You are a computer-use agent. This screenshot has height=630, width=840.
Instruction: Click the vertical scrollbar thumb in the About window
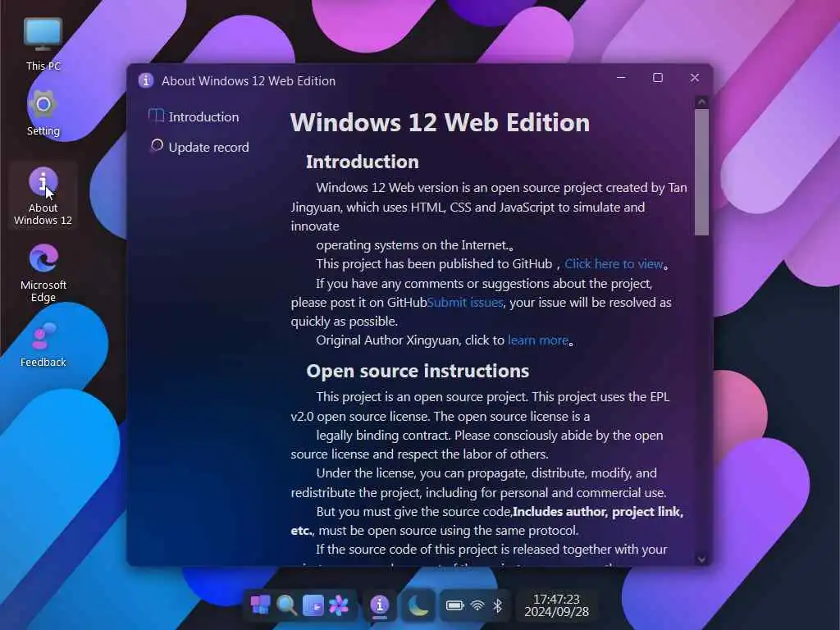point(702,172)
